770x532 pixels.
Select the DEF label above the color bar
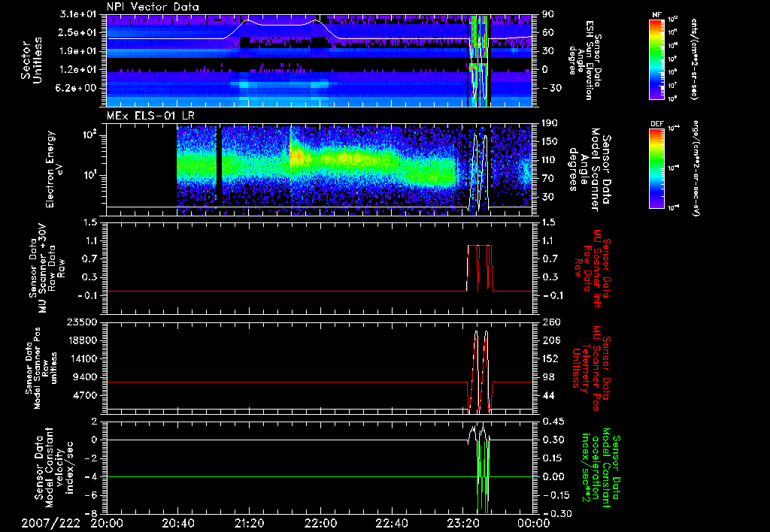(x=657, y=124)
